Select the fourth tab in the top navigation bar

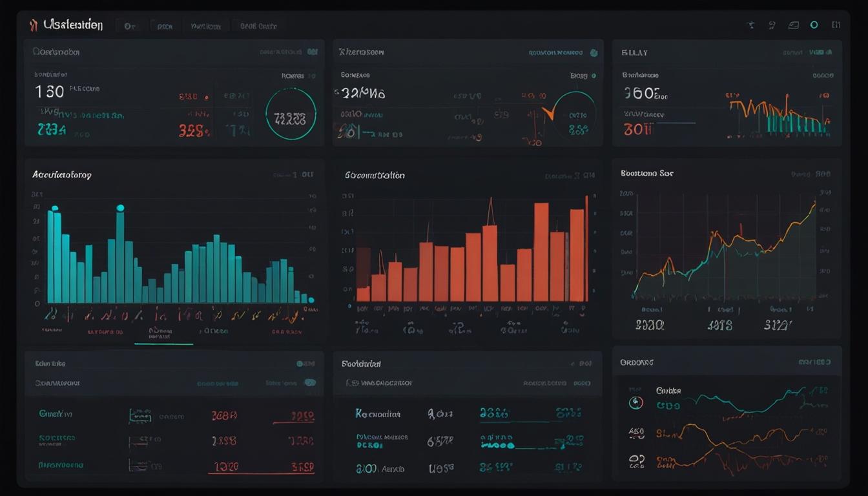[258, 26]
